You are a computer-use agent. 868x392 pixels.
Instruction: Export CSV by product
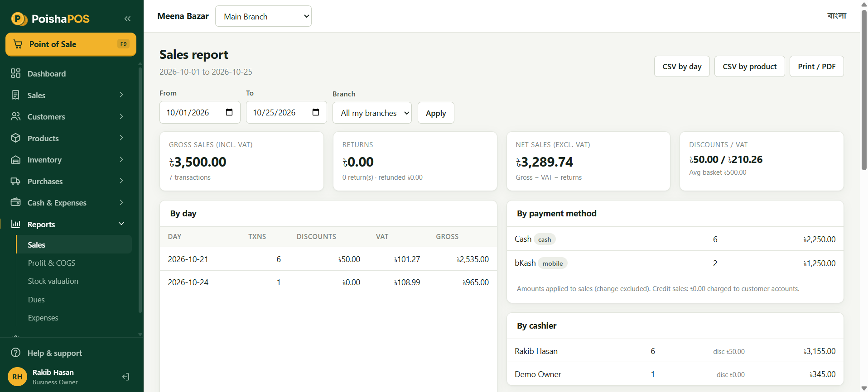(749, 67)
